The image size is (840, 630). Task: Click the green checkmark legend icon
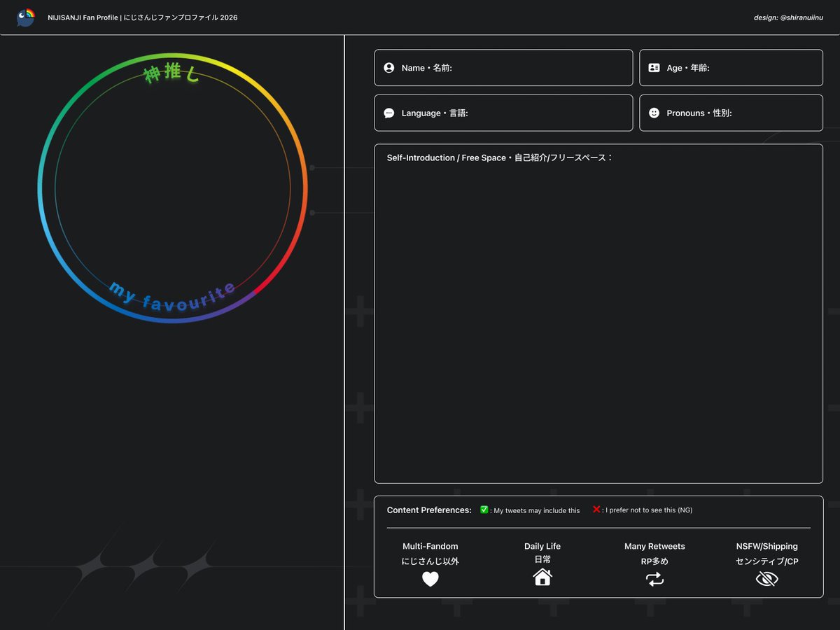pos(484,510)
